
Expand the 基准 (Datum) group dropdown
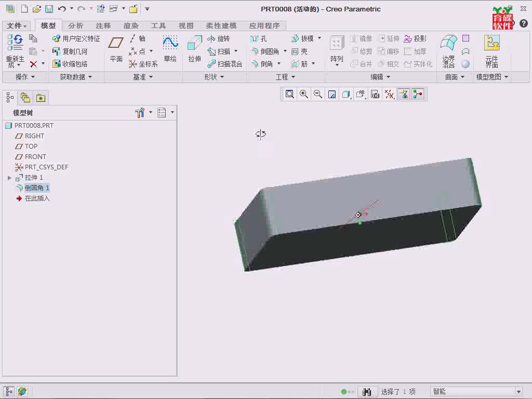click(x=143, y=77)
